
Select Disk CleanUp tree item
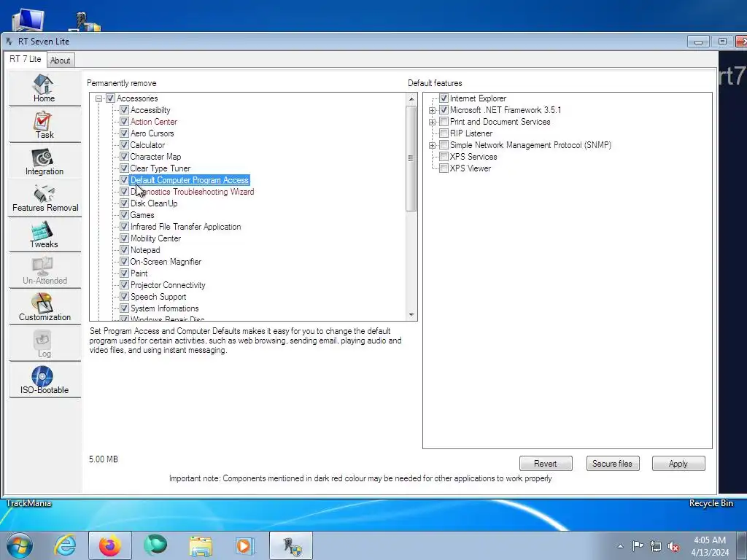[154, 203]
